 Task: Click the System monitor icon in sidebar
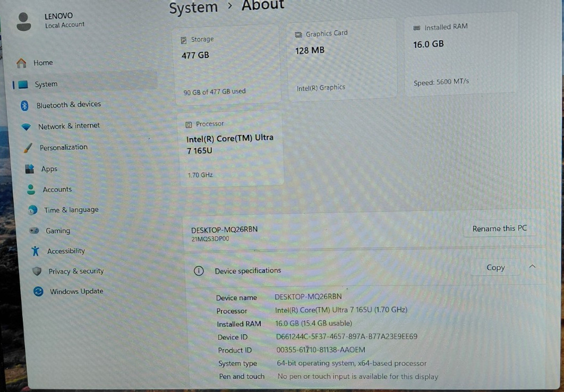(x=23, y=84)
